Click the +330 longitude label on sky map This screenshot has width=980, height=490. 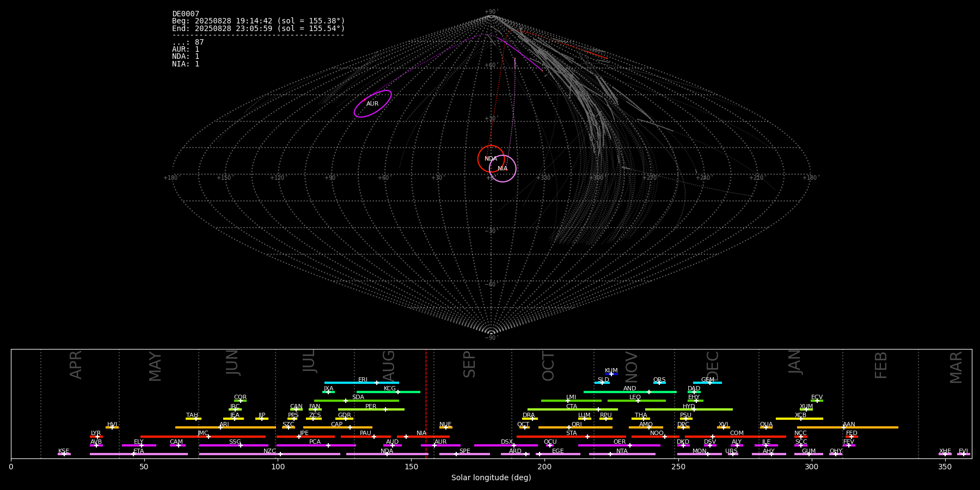pyautogui.click(x=543, y=177)
